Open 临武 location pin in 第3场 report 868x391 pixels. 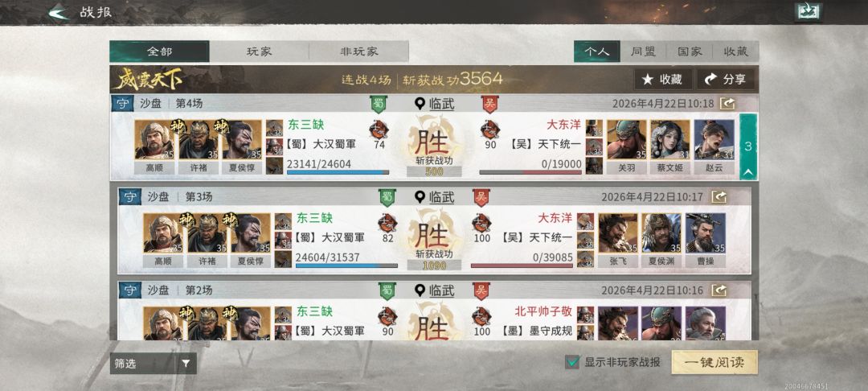click(x=435, y=197)
